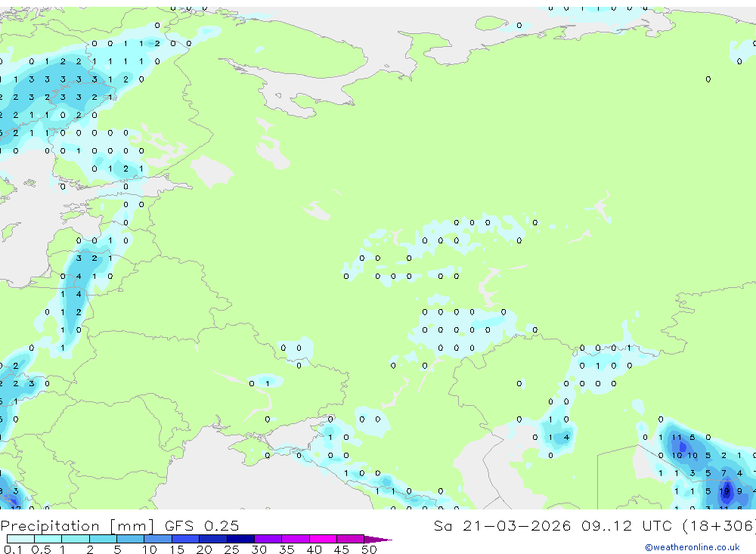Viewport: 756px width, 554px height.
Task: Click the 30–35 mm violet legend box
Action: coord(268,539)
